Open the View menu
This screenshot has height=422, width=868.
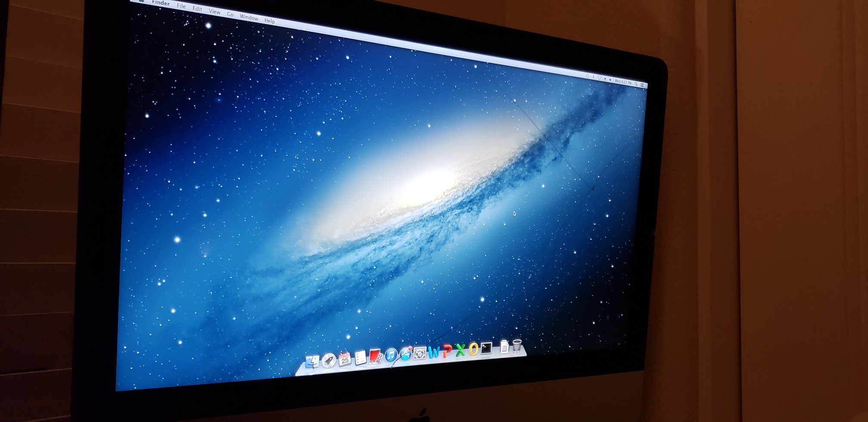214,12
